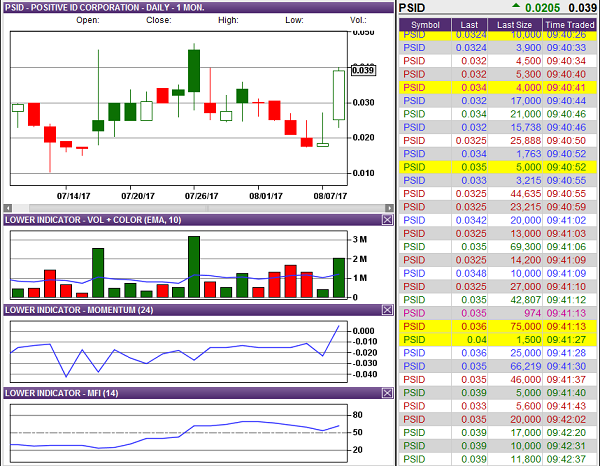Click the chart scrollbar left arrow
600x466 pixels.
pos(8,208)
